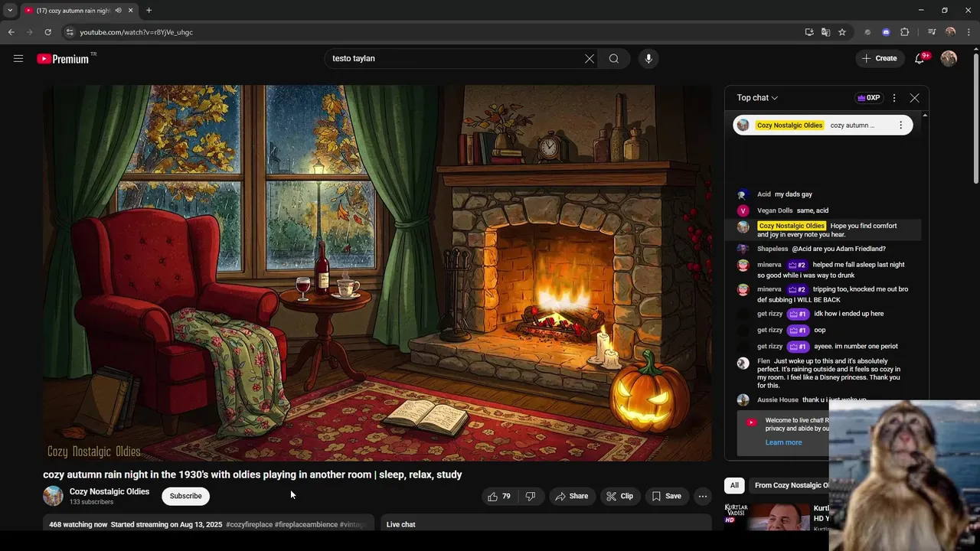Open the translate page icon
Image resolution: width=980 pixels, height=551 pixels.
pos(825,32)
